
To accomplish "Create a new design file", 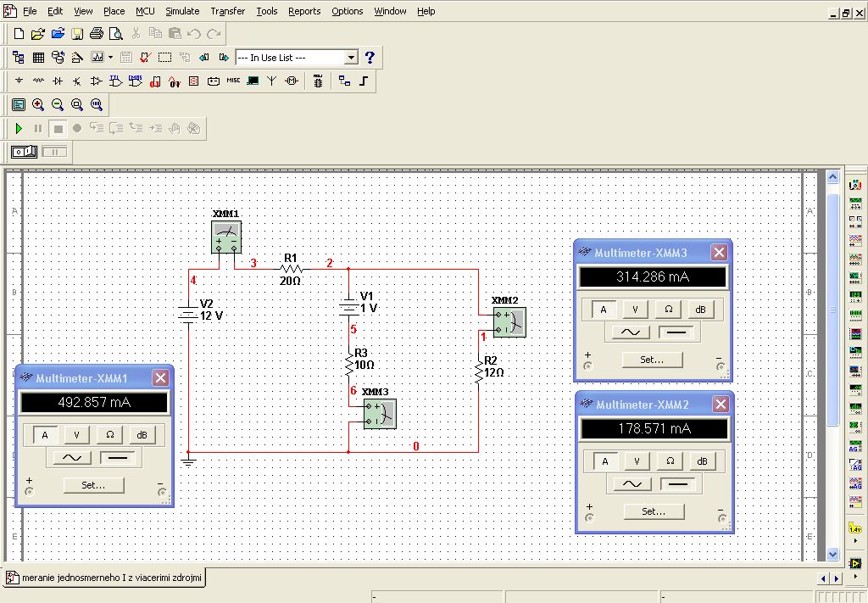I will [19, 34].
